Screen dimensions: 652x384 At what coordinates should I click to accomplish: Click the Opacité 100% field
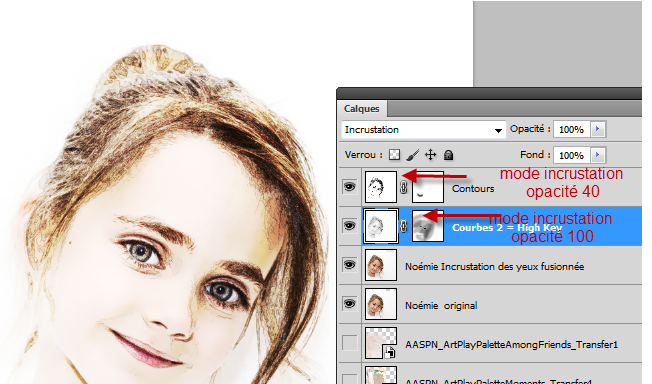click(x=572, y=129)
